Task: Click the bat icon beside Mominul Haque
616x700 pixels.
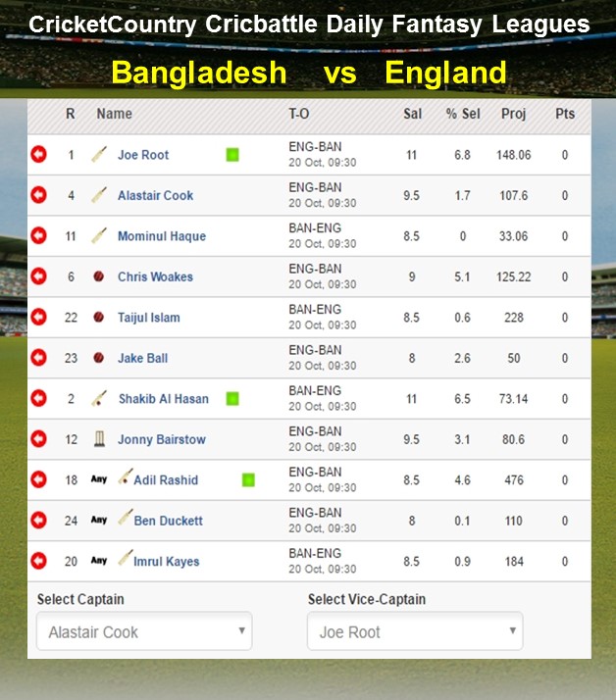Action: point(99,235)
